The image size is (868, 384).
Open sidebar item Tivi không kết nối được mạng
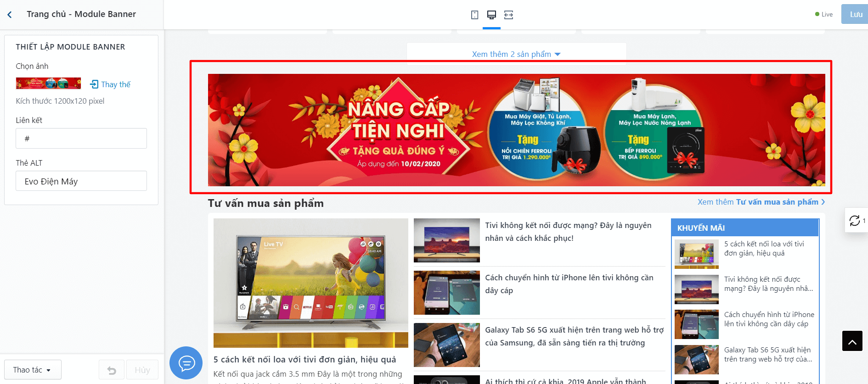[768, 284]
